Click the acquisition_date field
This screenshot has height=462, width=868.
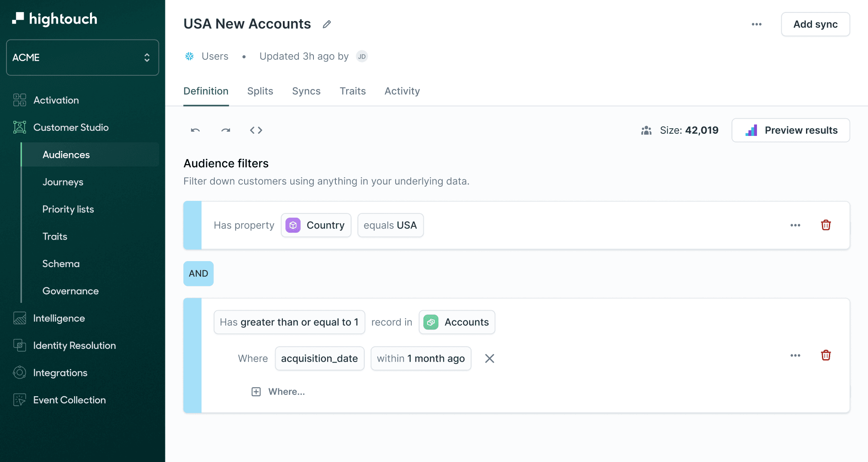319,358
